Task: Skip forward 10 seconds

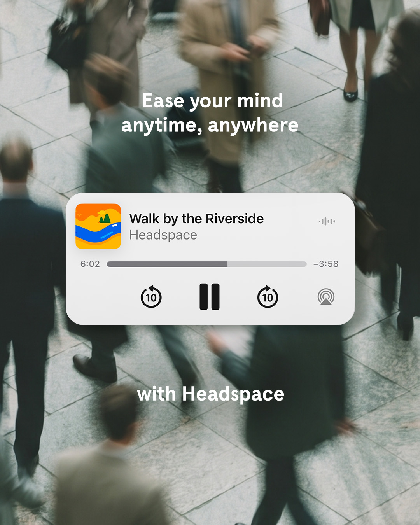Action: pos(268,297)
